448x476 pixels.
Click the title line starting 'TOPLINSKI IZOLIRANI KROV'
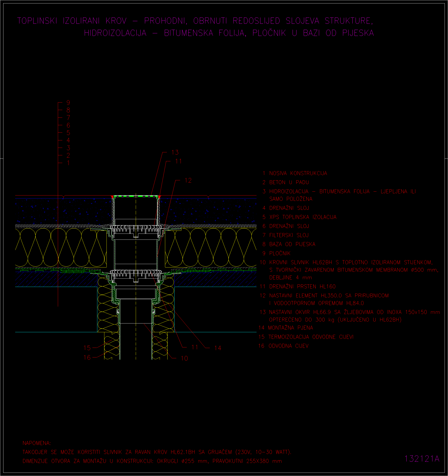tap(195, 21)
